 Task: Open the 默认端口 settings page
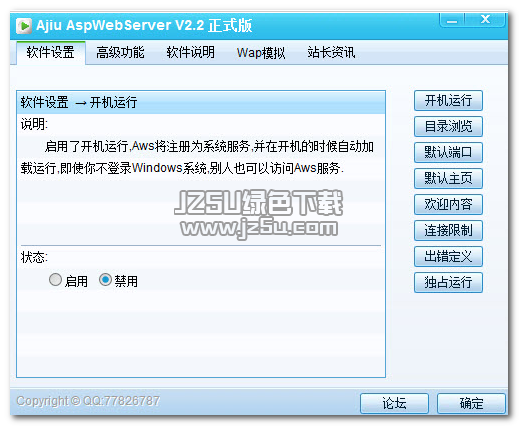click(x=448, y=152)
